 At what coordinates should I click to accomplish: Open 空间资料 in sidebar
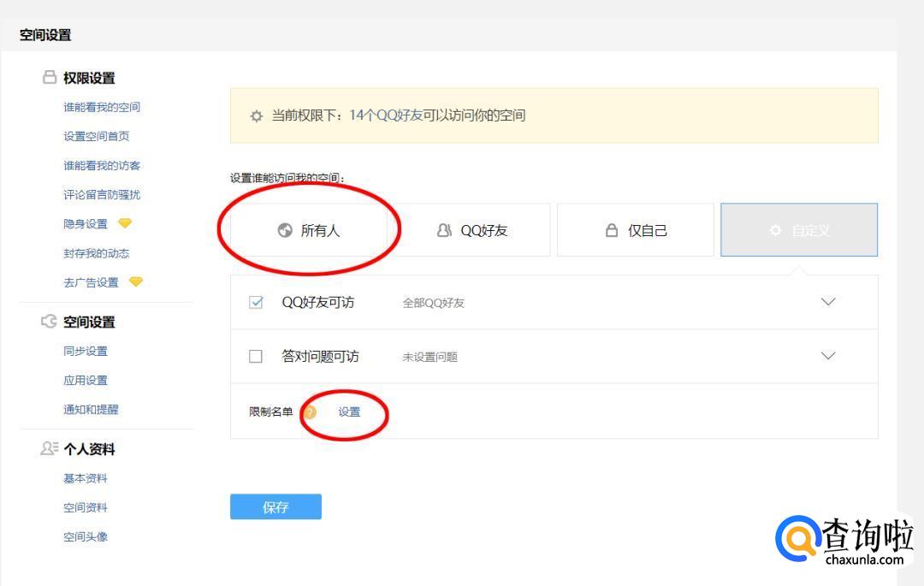[86, 507]
